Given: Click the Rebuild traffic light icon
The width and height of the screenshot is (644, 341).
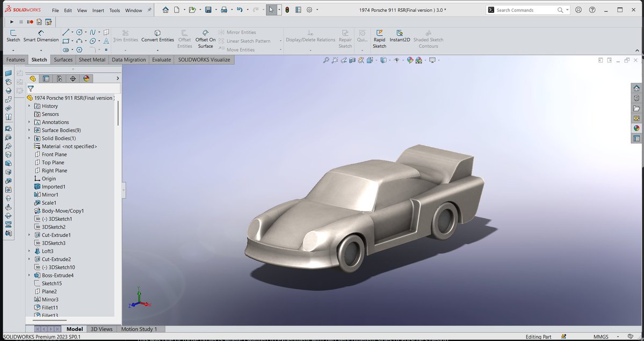Looking at the screenshot, I should coord(287,10).
